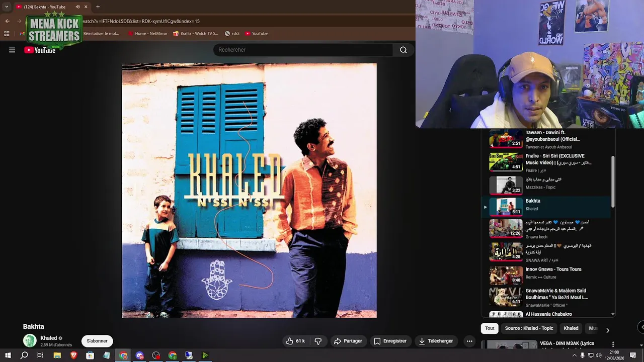Focus the Rechercher search box
This screenshot has width=644, height=362.
click(x=303, y=50)
